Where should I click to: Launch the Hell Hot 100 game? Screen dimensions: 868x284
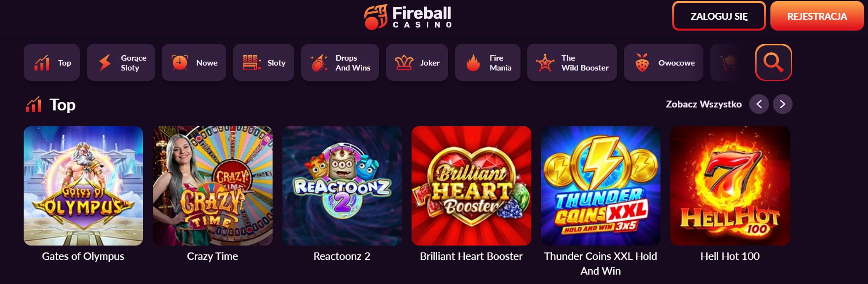(730, 186)
